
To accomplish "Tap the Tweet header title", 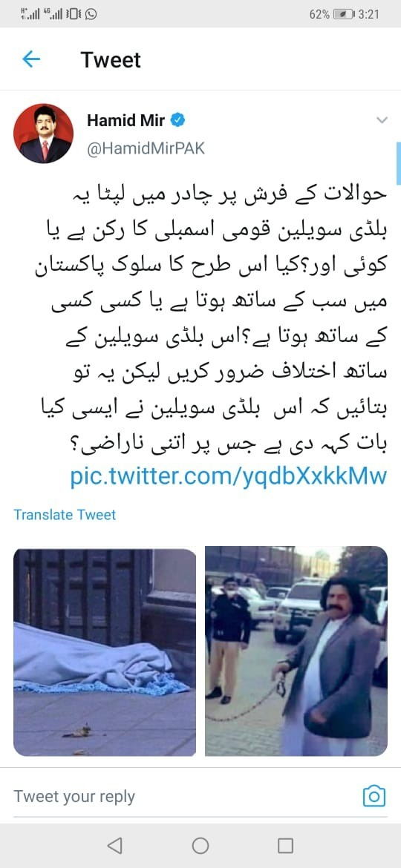I will click(111, 60).
